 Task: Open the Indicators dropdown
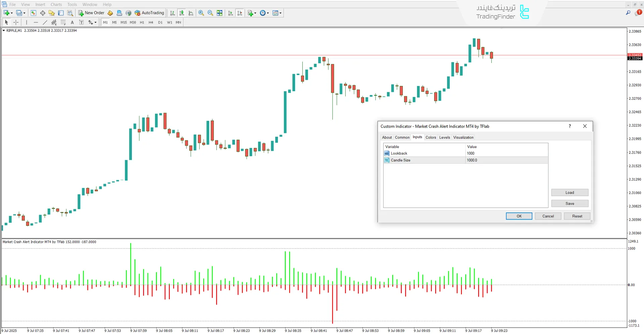coord(251,13)
